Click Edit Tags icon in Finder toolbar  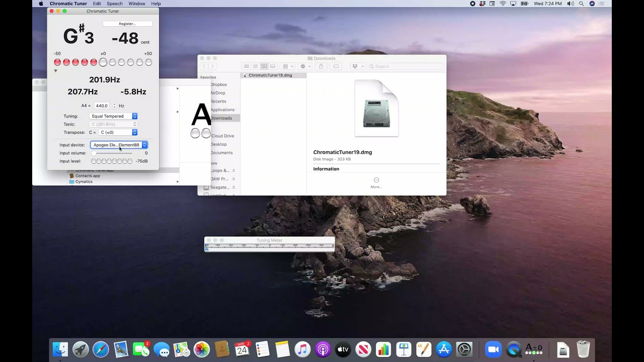tap(336, 66)
